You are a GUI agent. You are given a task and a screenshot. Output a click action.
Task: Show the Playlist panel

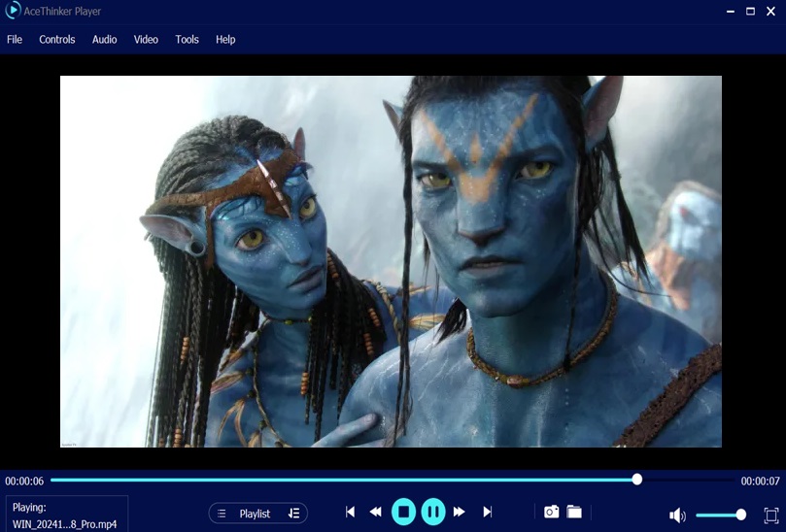click(255, 514)
